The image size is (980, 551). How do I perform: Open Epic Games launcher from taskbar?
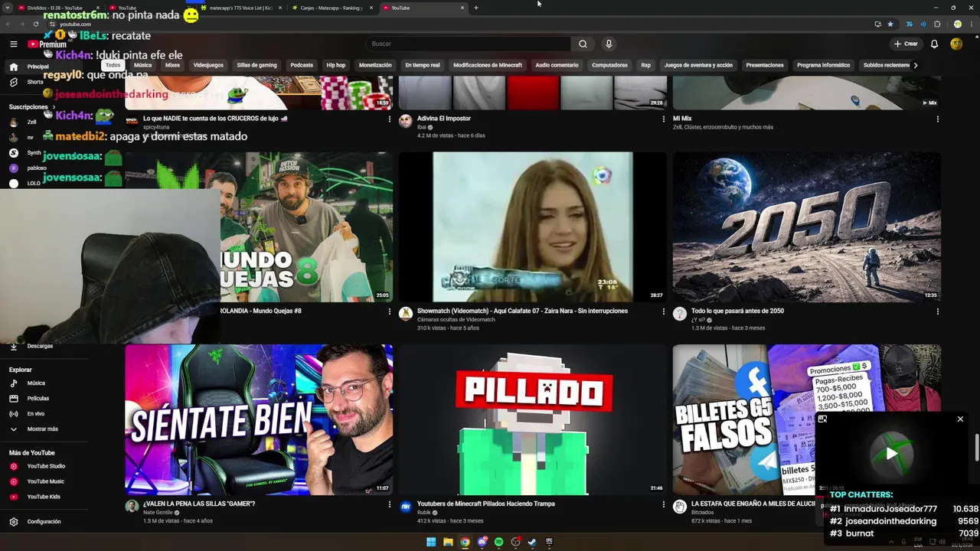click(x=549, y=542)
